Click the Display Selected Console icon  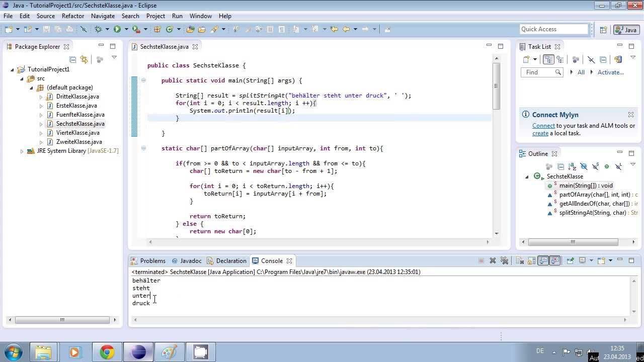(x=582, y=260)
